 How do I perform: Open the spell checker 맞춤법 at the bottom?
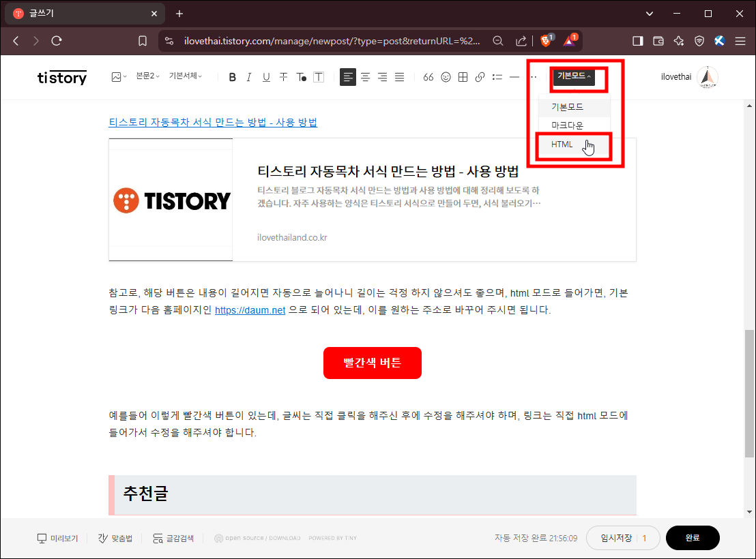(115, 538)
